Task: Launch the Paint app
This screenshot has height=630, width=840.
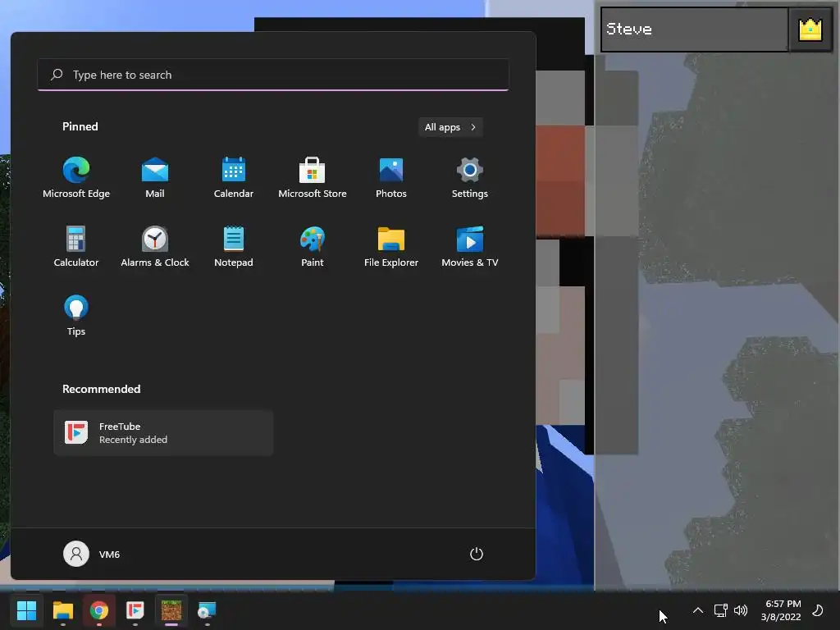Action: [313, 247]
